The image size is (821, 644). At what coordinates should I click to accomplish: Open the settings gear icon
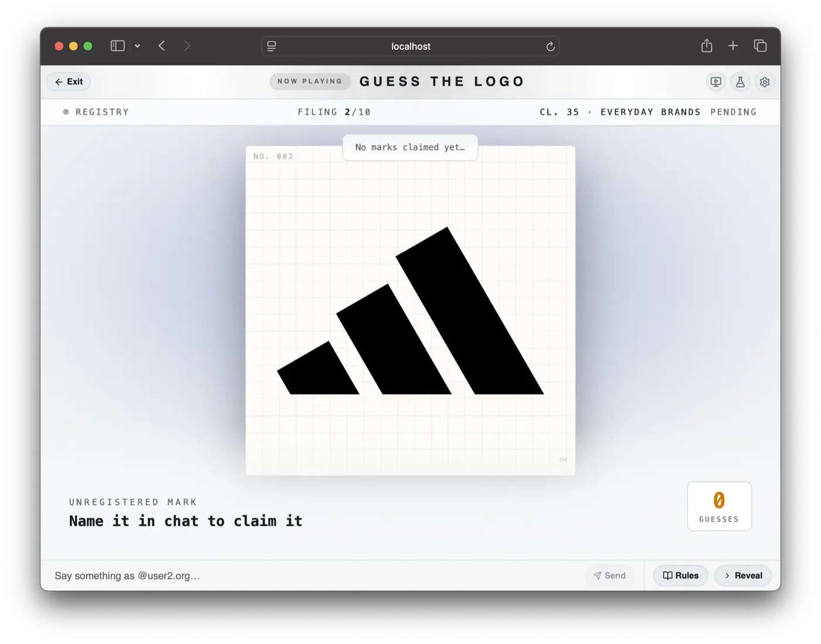(x=765, y=82)
